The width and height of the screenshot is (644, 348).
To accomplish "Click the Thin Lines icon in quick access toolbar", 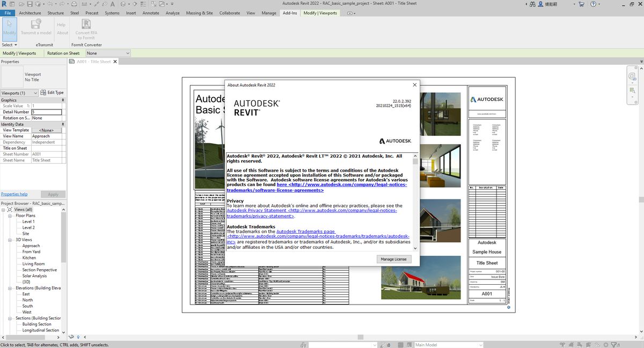I will [x=143, y=4].
